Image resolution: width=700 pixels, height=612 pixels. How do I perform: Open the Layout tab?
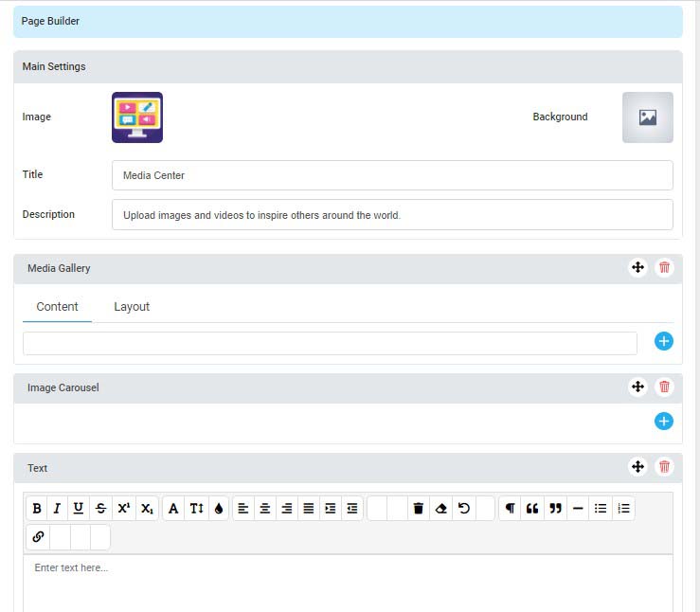[x=132, y=307]
